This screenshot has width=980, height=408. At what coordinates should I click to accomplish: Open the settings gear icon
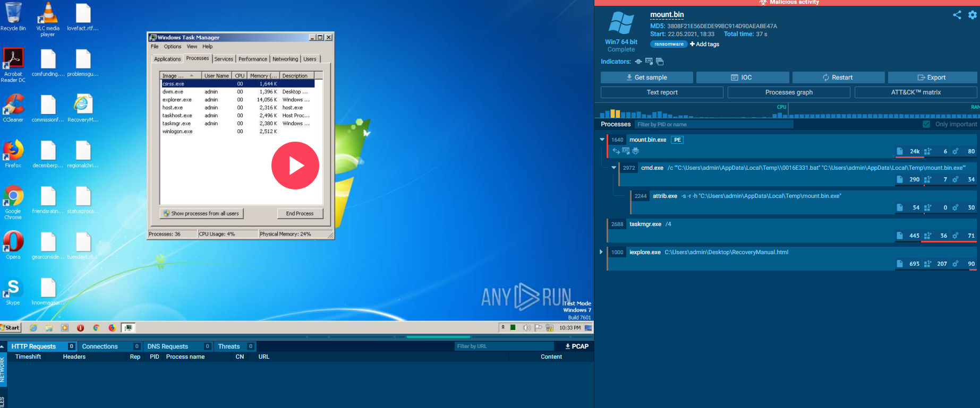[x=973, y=15]
